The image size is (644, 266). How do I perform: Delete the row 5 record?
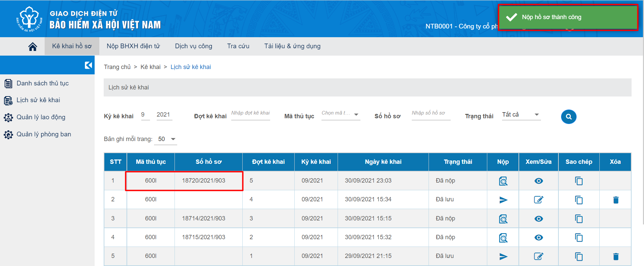(615, 257)
